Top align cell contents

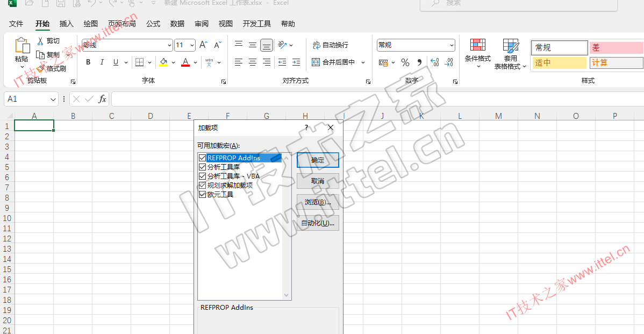239,44
